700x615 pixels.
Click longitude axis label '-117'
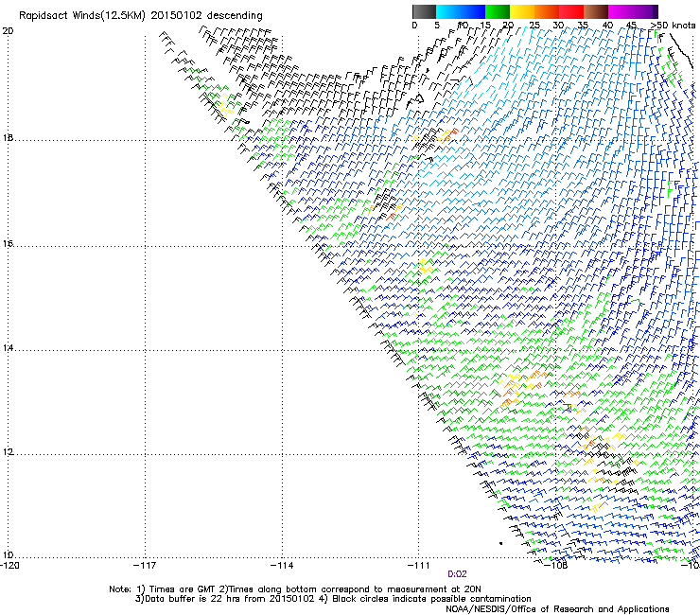click(x=145, y=566)
